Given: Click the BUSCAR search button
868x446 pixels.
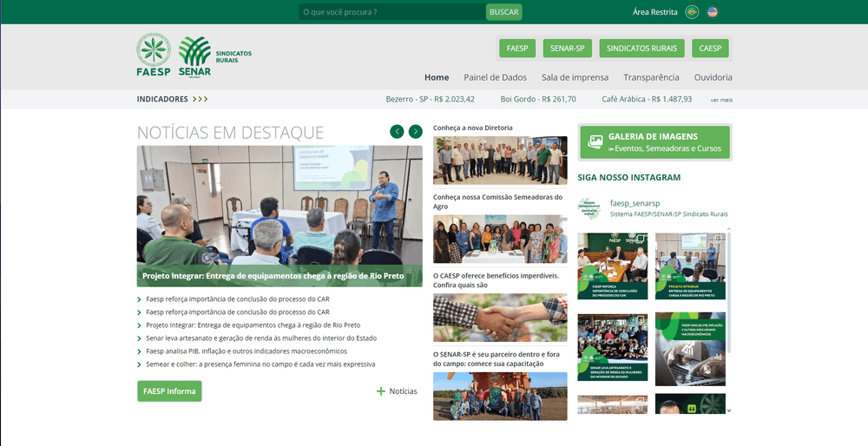Looking at the screenshot, I should [x=503, y=11].
